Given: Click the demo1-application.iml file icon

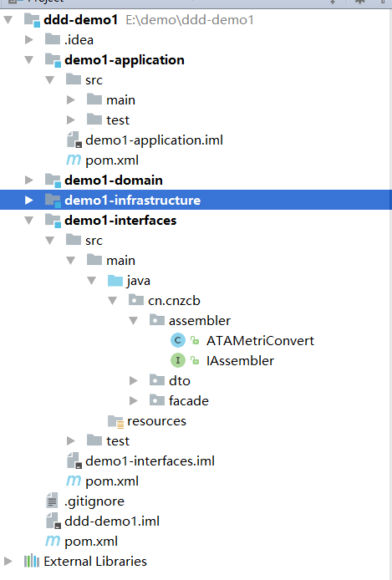Looking at the screenshot, I should click(74, 140).
